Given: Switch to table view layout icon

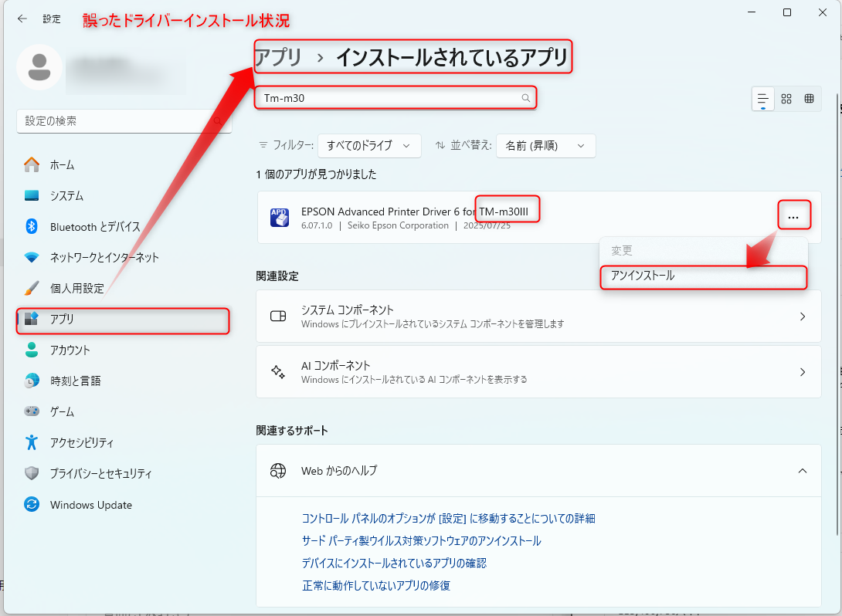Looking at the screenshot, I should pyautogui.click(x=810, y=99).
